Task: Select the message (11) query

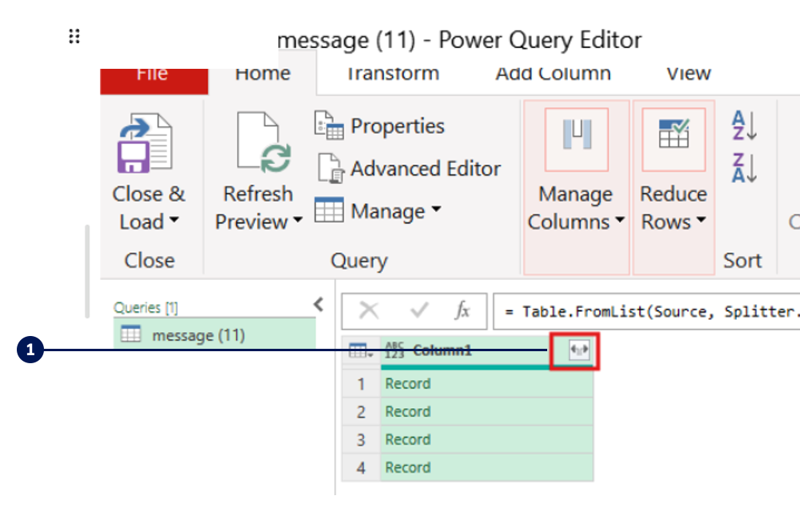Action: tap(198, 335)
